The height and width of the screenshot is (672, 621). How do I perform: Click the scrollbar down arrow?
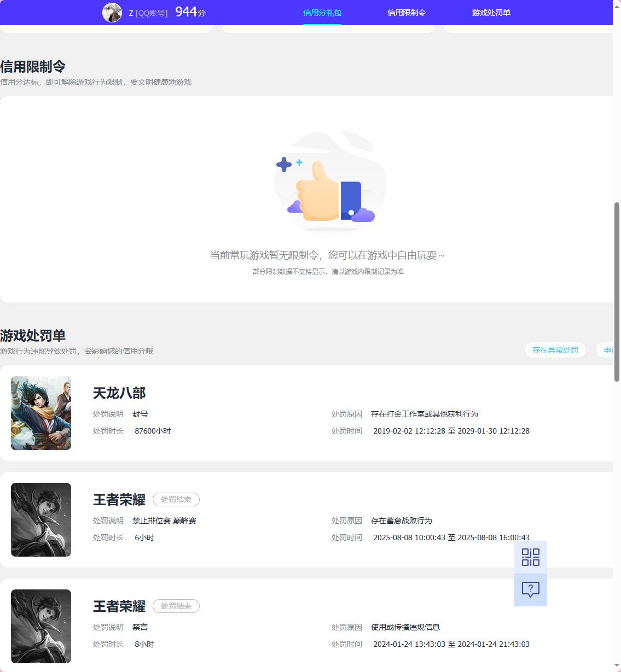point(617,666)
